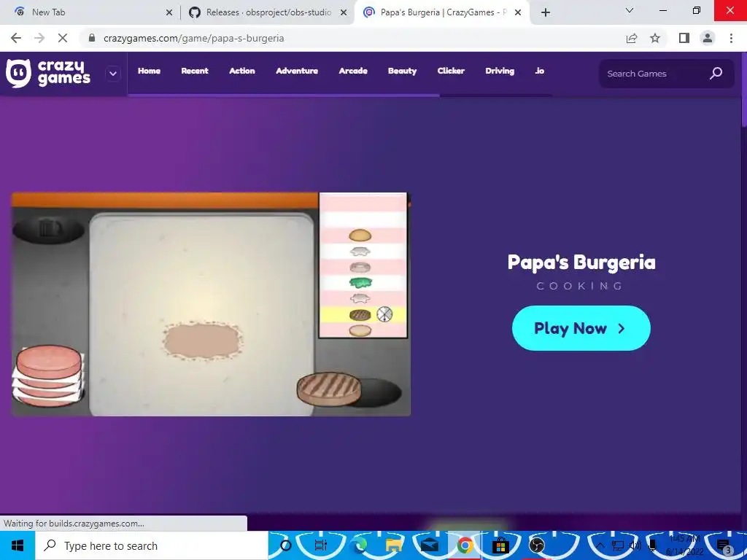Open the Windows Start menu
The image size is (747, 560).
[x=18, y=545]
